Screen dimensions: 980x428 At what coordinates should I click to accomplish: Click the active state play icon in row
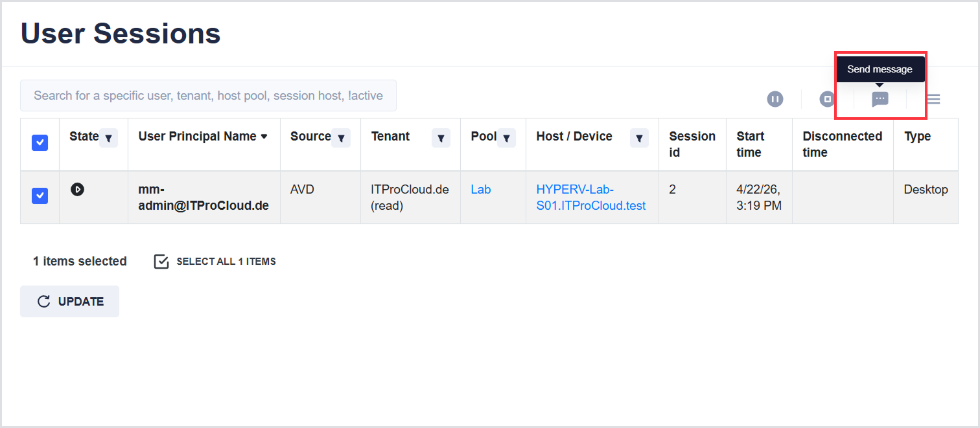click(77, 190)
